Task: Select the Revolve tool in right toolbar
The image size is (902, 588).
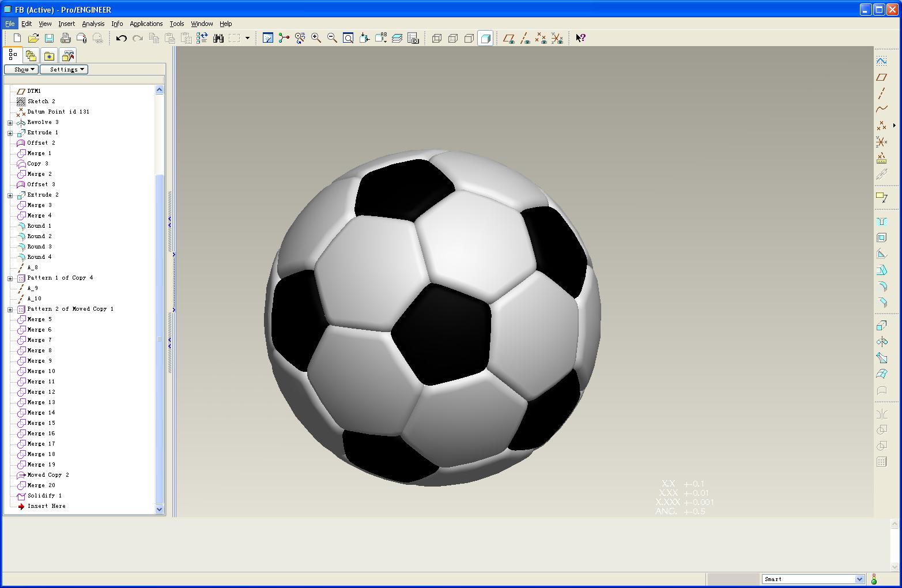Action: 881,342
